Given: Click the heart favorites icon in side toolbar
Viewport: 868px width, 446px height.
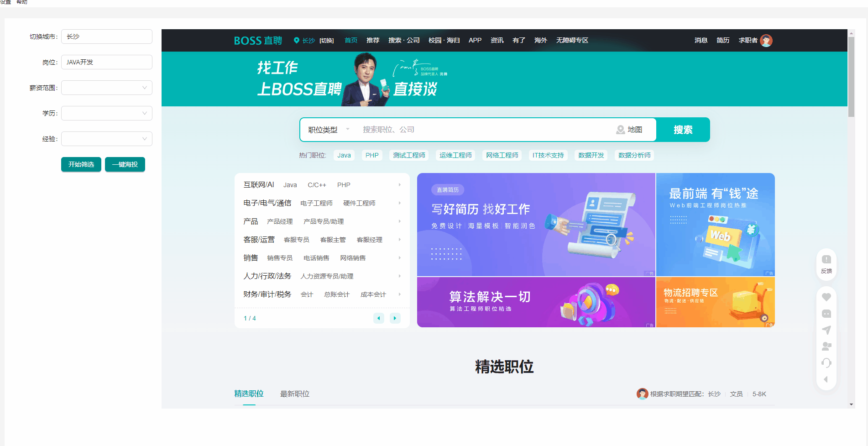Looking at the screenshot, I should (826, 297).
